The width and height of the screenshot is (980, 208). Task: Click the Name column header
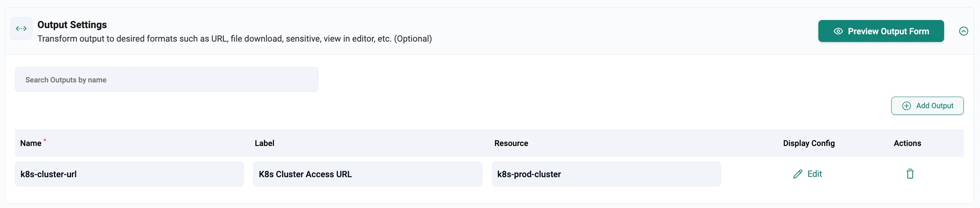pos(31,143)
